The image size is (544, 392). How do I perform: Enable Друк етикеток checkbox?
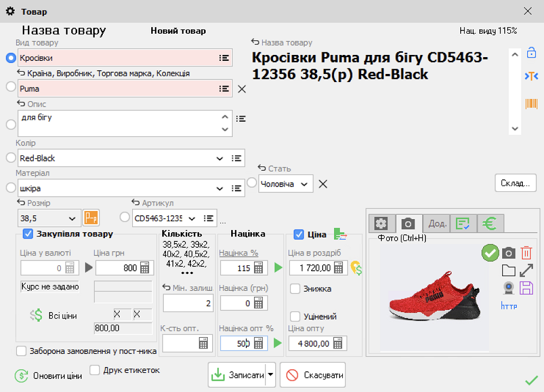[x=95, y=370]
